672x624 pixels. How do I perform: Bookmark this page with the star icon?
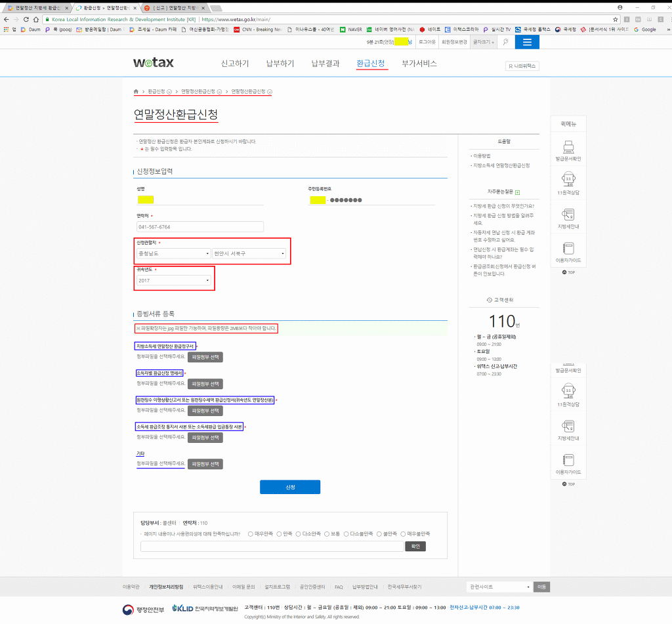click(x=616, y=19)
